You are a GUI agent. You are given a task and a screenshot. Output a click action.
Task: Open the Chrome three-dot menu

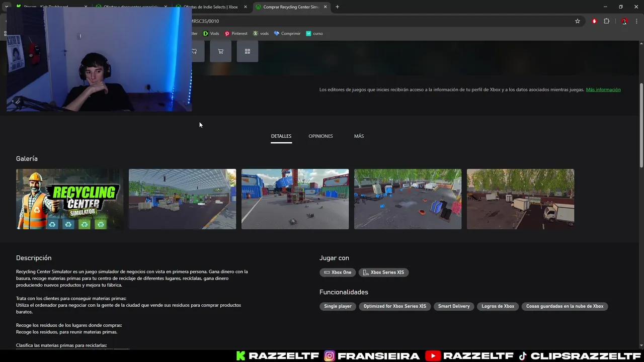tap(637, 21)
